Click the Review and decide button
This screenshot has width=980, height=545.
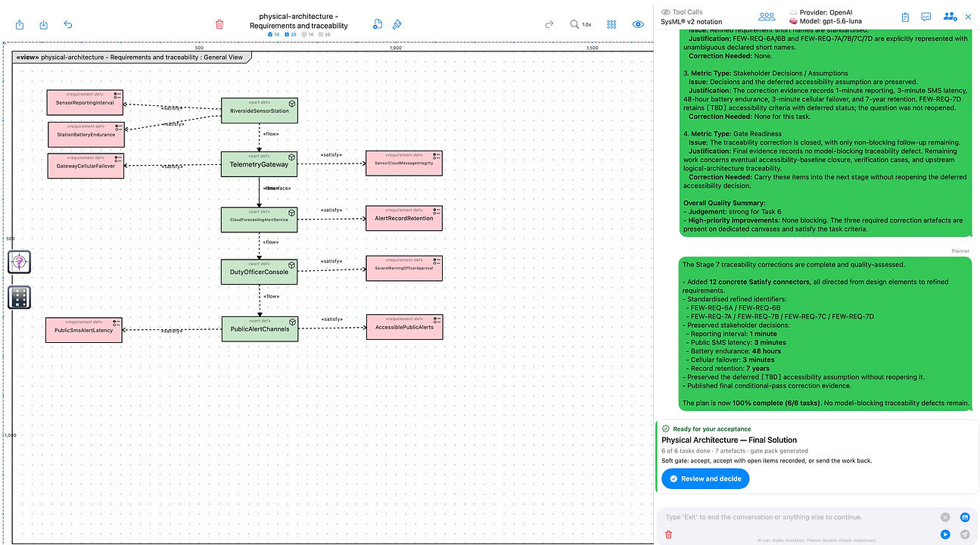point(705,478)
